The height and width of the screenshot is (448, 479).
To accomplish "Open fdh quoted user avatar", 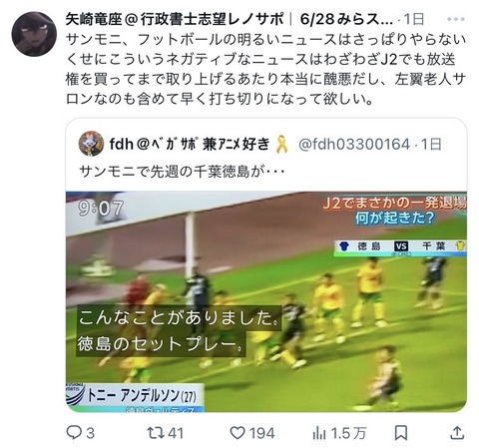I will (x=91, y=144).
